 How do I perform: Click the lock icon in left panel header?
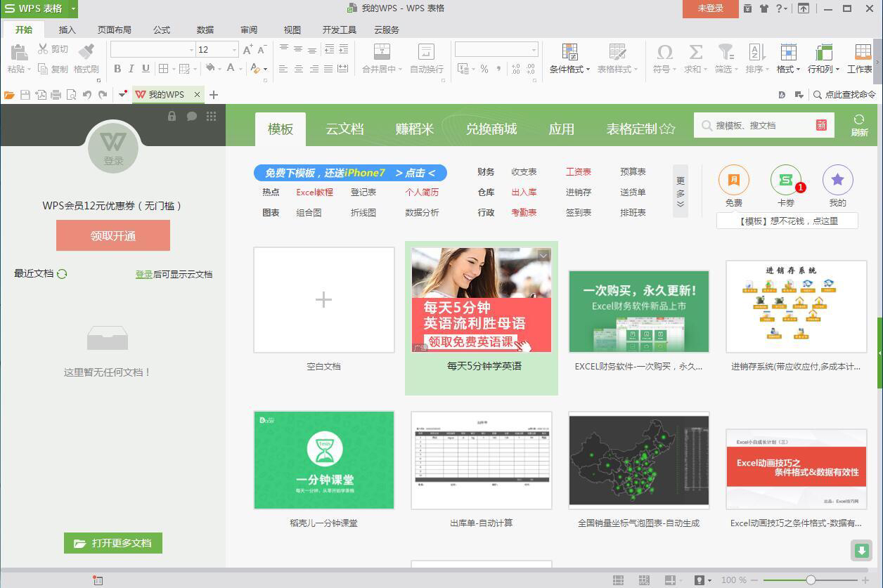(x=172, y=116)
